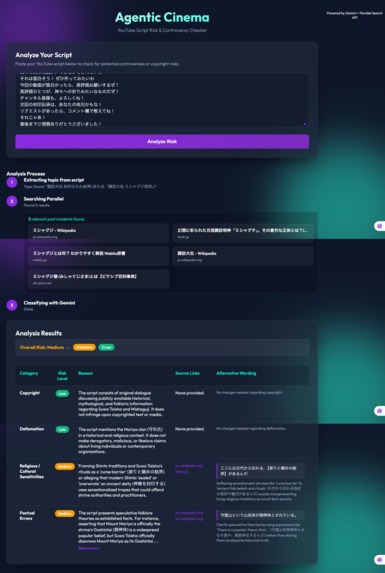The image size is (385, 573).
Task: Open the ピクシブ百科事典 result card
Action: pos(98,279)
